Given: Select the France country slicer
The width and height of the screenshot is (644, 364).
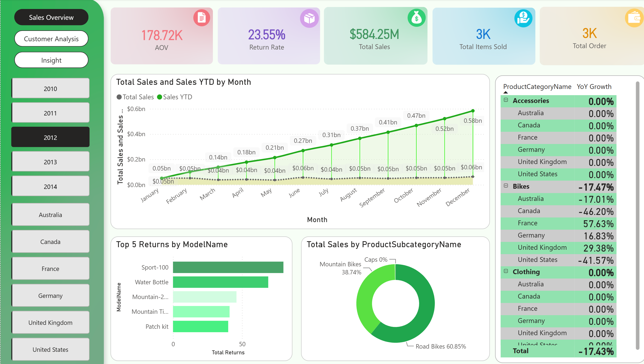Looking at the screenshot, I should tap(50, 269).
